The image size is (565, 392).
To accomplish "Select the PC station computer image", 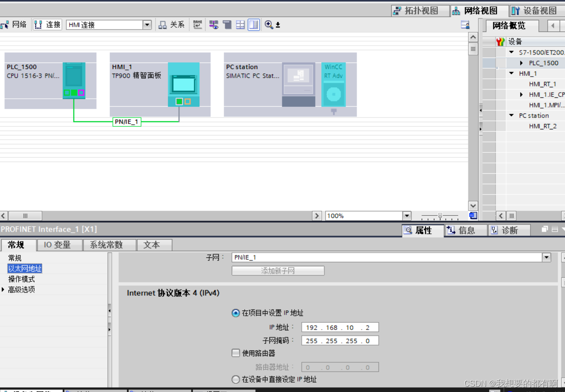I will (299, 85).
